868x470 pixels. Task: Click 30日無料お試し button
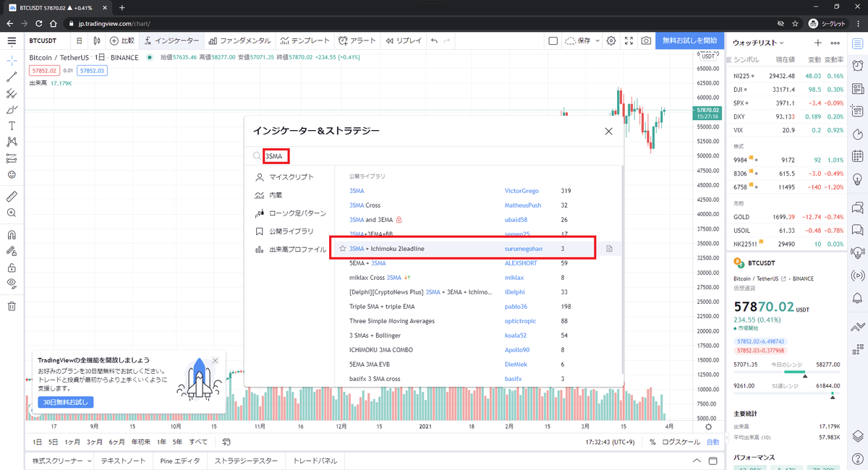click(x=66, y=402)
